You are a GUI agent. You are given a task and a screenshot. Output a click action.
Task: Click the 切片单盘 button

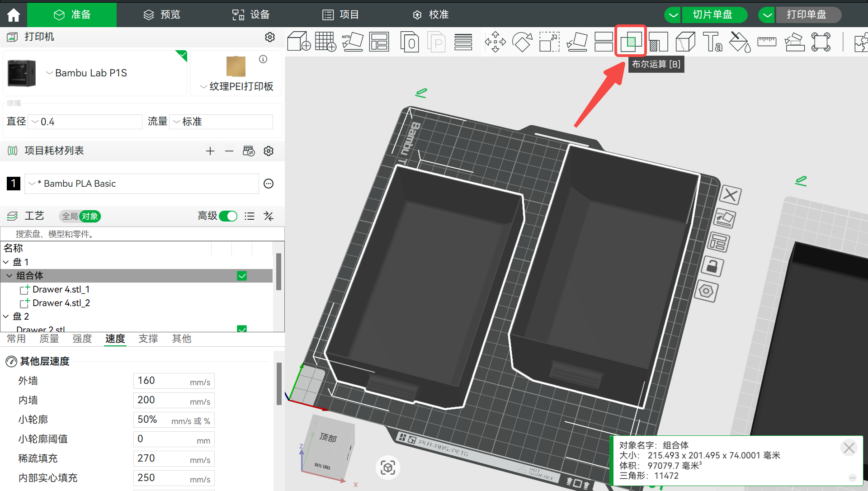click(x=713, y=15)
